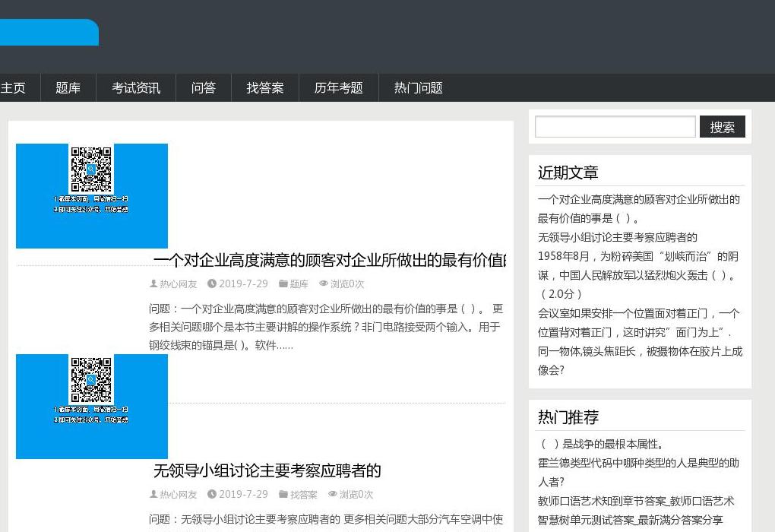
Task: Open recent article 无领导小组讨论 in sidebar
Action: tap(617, 237)
